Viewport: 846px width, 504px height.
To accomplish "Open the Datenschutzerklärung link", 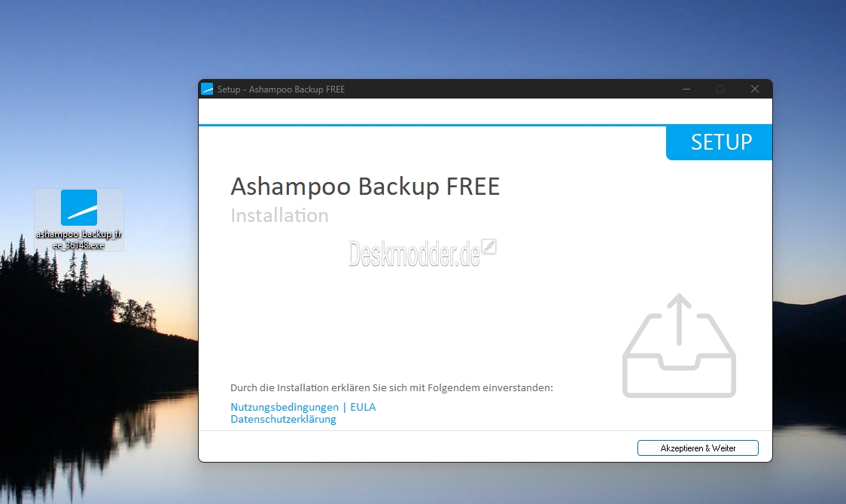I will click(x=283, y=419).
